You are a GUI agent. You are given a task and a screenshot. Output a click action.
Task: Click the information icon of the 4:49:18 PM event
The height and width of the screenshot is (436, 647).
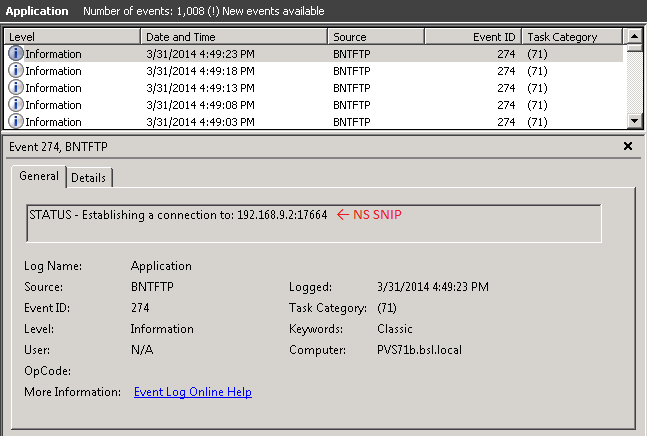15,71
